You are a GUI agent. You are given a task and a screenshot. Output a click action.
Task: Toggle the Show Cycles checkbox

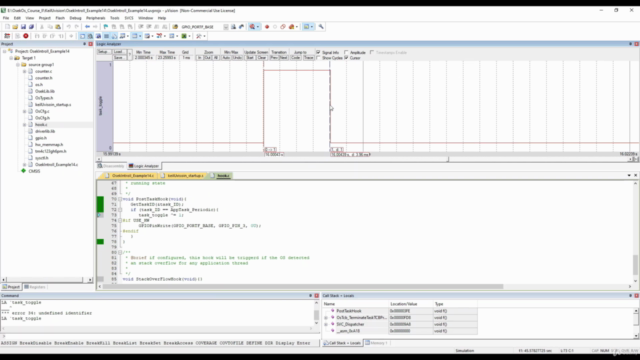[x=318, y=58]
